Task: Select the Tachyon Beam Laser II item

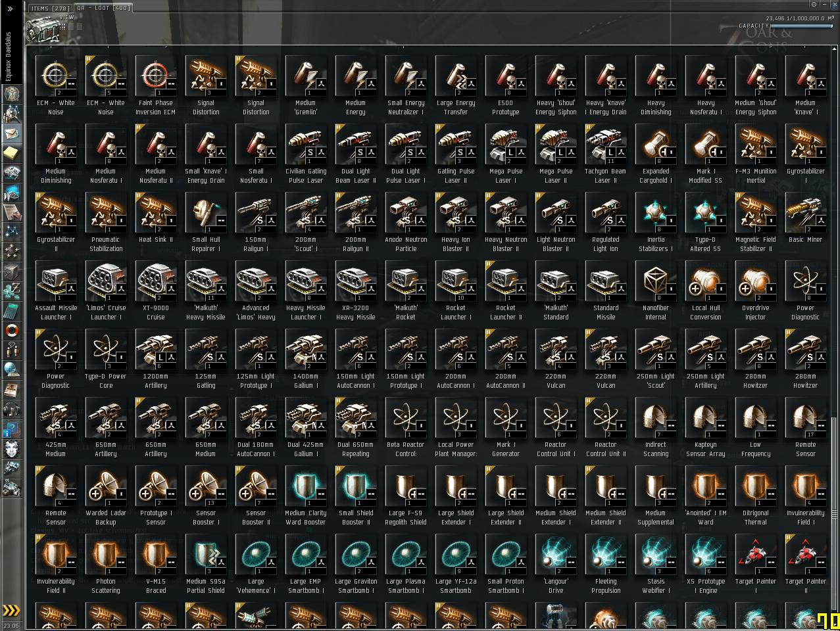Action: pos(606,152)
